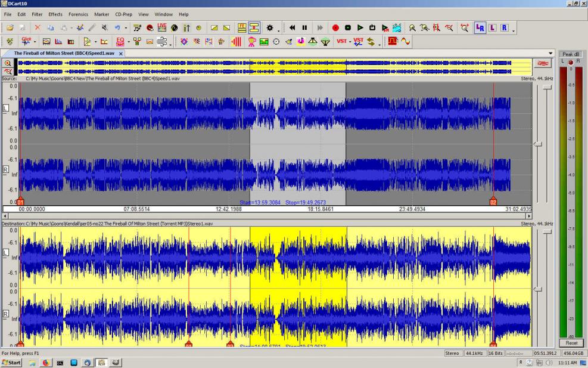588x368 pixels.
Task: Click the Reset button under peak meter
Action: point(571,343)
